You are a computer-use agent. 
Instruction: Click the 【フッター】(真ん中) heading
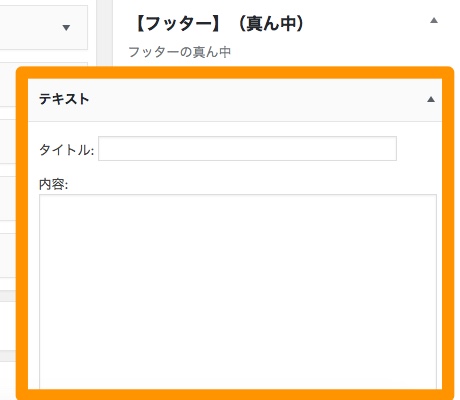point(219,24)
